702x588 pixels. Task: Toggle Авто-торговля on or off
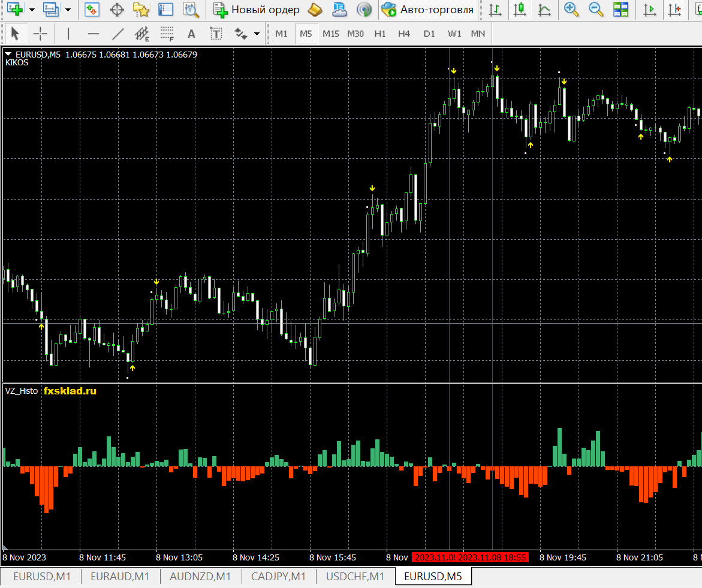pos(427,10)
